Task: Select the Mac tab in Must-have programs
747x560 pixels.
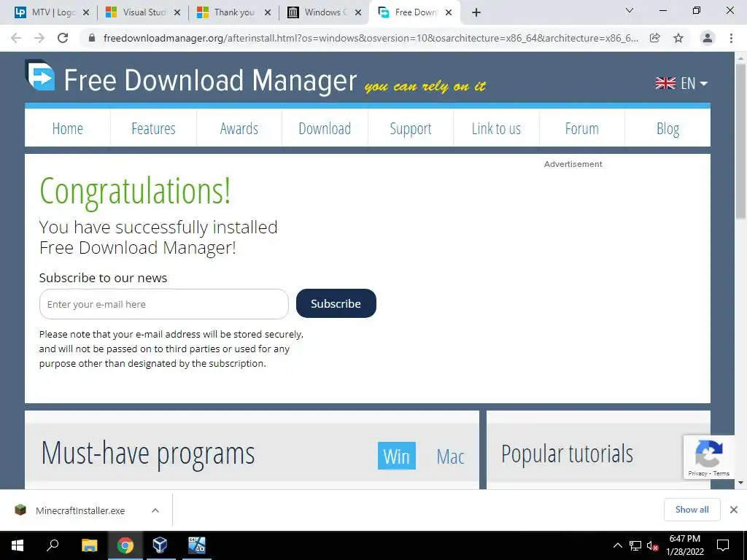Action: click(x=450, y=456)
